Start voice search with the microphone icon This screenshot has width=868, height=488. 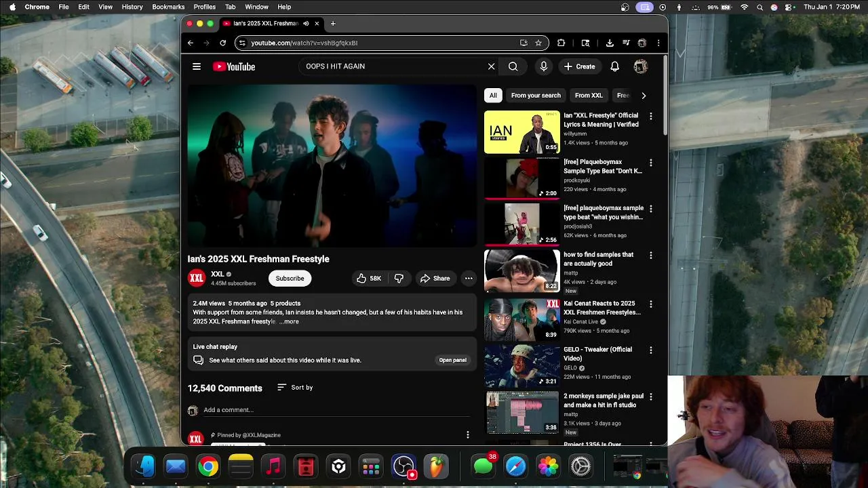(543, 66)
